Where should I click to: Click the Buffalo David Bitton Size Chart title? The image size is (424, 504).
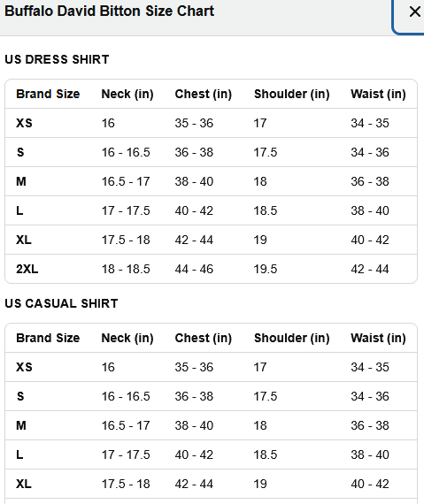click(110, 11)
